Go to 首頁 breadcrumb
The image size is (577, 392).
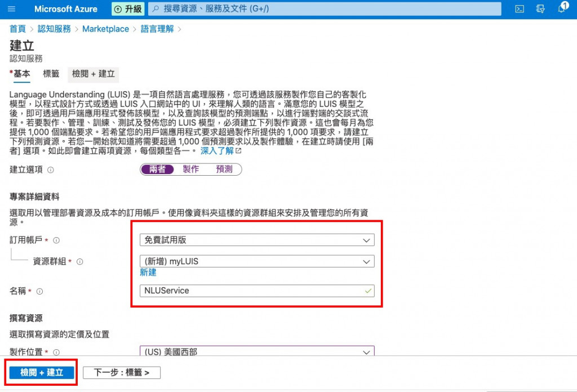17,29
